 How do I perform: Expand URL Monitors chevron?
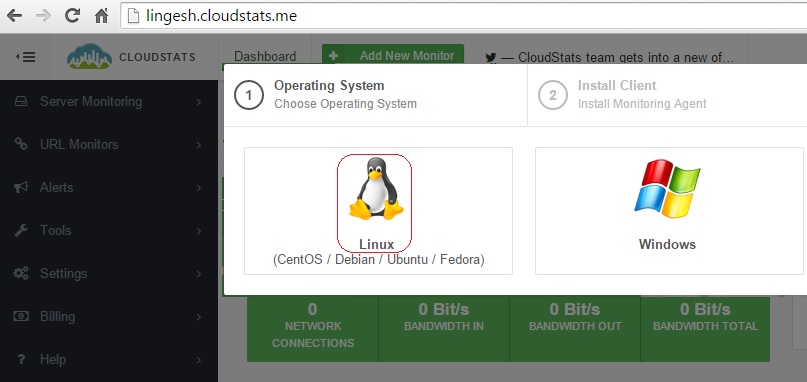pos(199,145)
